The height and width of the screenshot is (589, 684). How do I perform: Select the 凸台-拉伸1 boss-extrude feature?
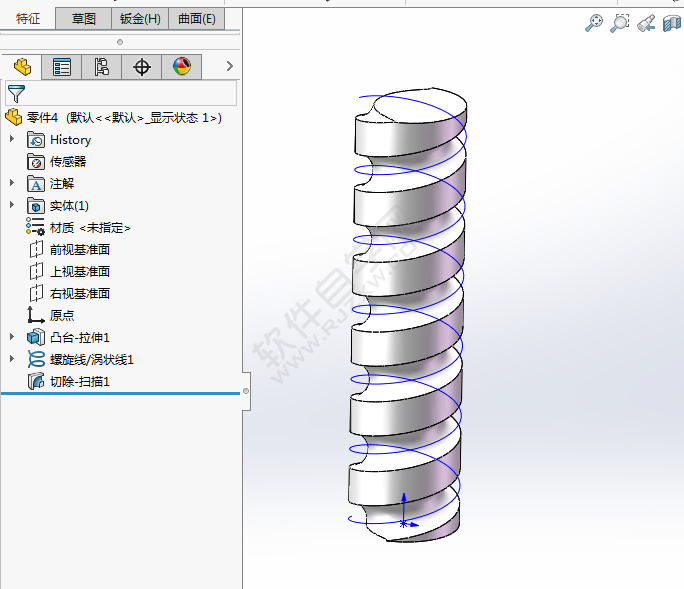coord(79,337)
